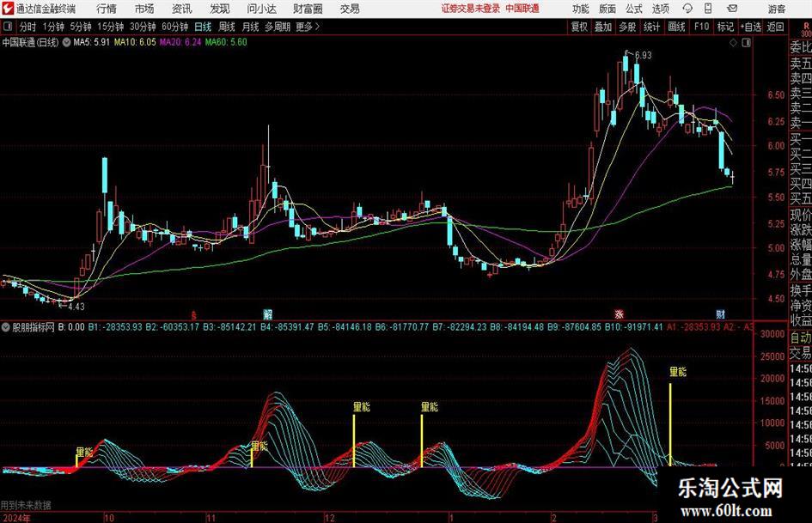Viewport: 812px width, 523px height.
Task: Switch to 月线 monthly tab
Action: point(251,27)
